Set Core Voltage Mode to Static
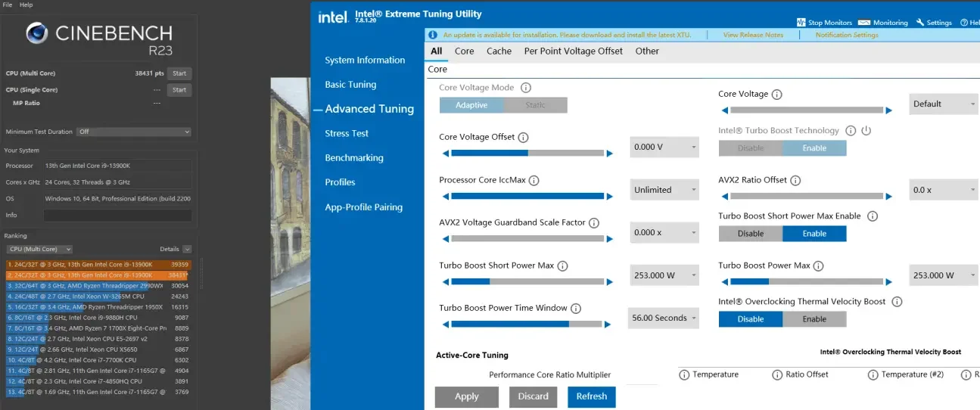Viewport: 980px width, 410px height. coord(535,105)
